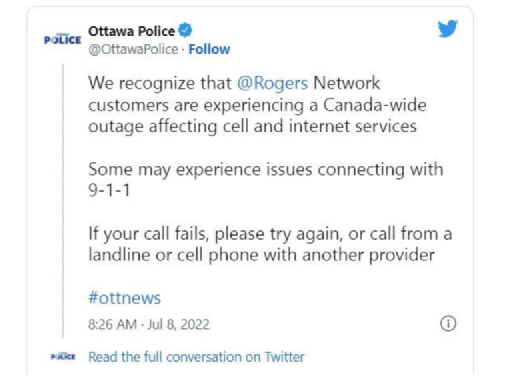The width and height of the screenshot is (518, 386).
Task: Read the full conversation on Twitter
Action: [x=196, y=357]
